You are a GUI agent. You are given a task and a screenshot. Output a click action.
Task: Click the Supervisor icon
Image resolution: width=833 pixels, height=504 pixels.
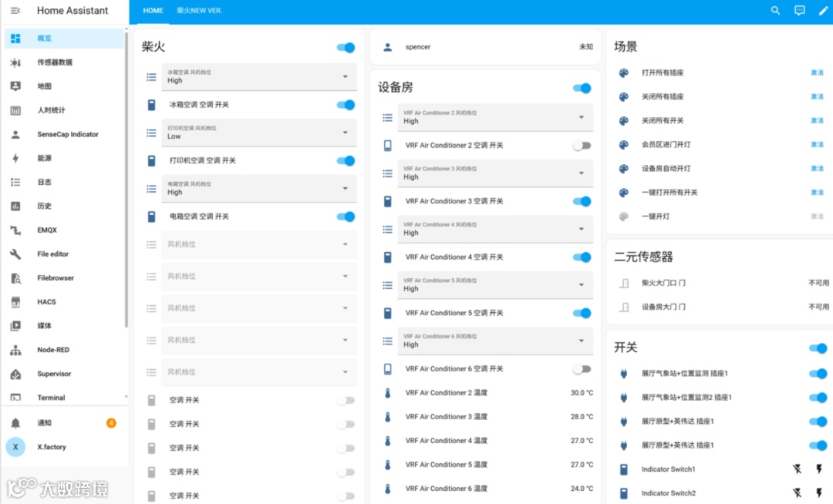coord(15,374)
